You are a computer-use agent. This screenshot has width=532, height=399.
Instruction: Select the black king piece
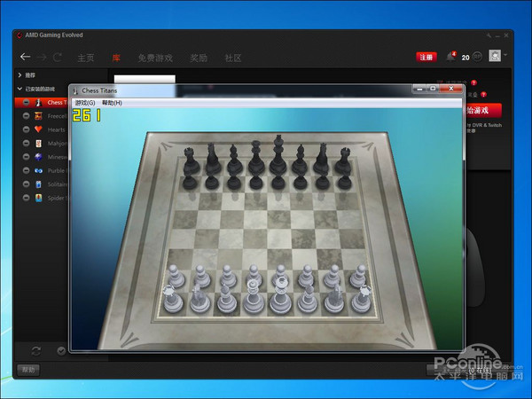(278, 154)
